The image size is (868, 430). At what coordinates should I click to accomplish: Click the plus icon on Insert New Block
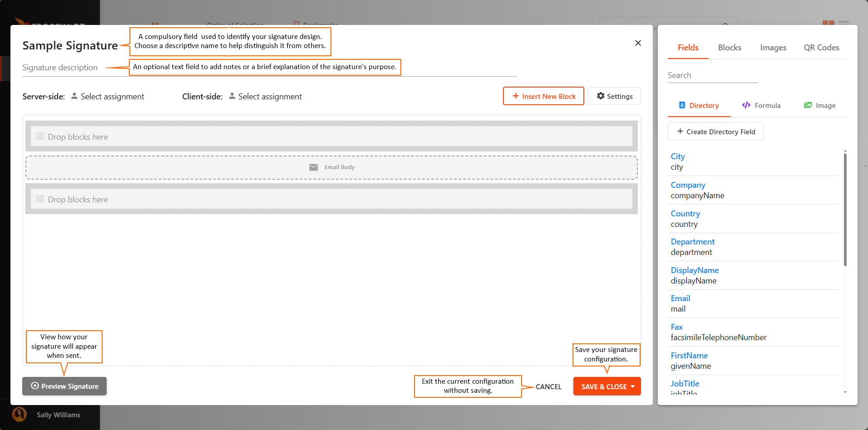516,96
